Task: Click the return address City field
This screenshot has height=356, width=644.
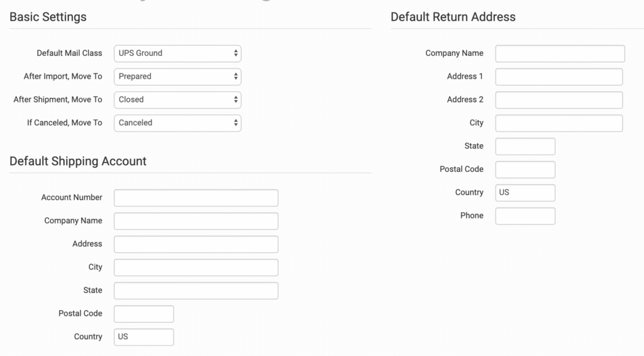Action: tap(558, 123)
